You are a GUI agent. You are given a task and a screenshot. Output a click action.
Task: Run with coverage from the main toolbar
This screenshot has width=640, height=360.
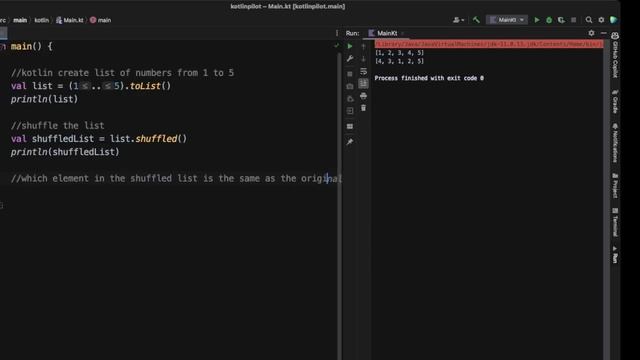tap(561, 20)
